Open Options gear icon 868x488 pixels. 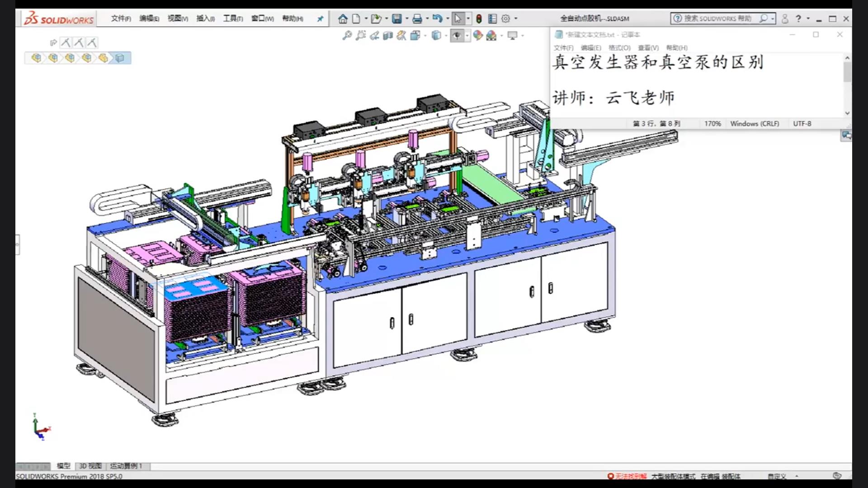click(506, 19)
